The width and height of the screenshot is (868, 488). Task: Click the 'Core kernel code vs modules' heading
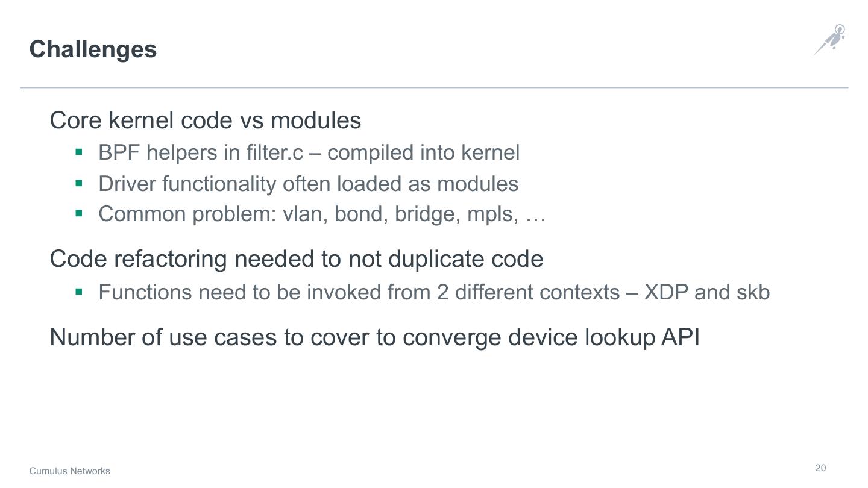(205, 120)
